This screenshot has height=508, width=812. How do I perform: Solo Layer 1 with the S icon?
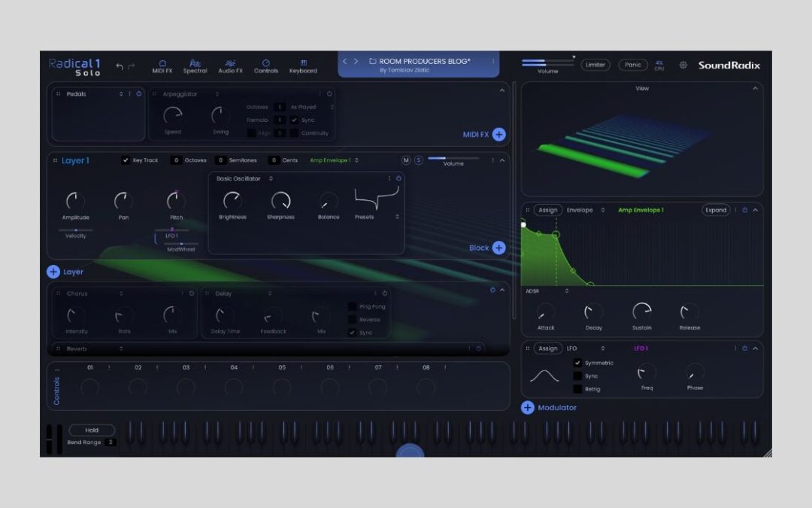click(x=419, y=160)
